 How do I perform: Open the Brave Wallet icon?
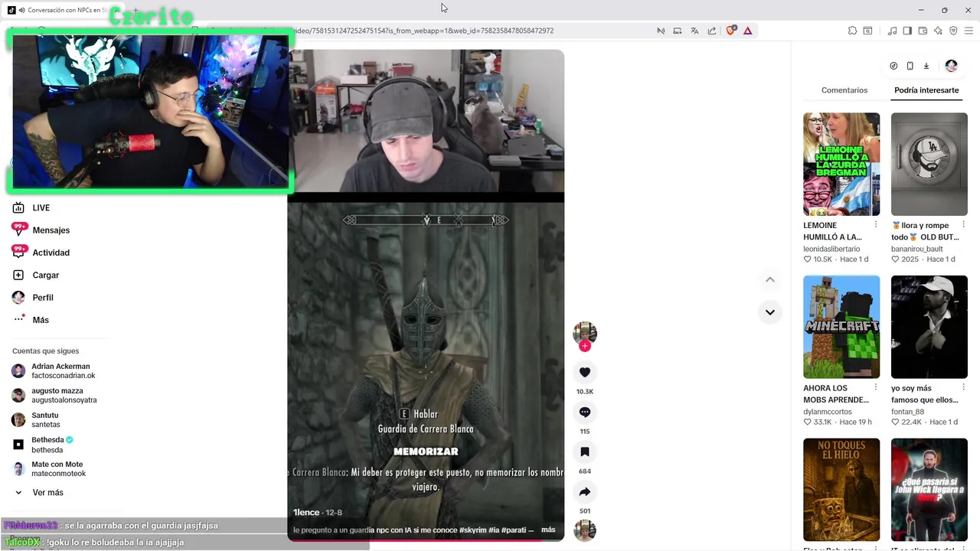pyautogui.click(x=923, y=31)
